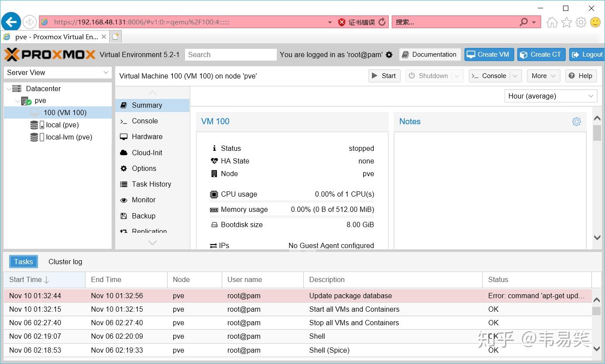Viewport: 605px width, 364px height.
Task: Open user settings gear next to root@pam
Action: click(389, 55)
